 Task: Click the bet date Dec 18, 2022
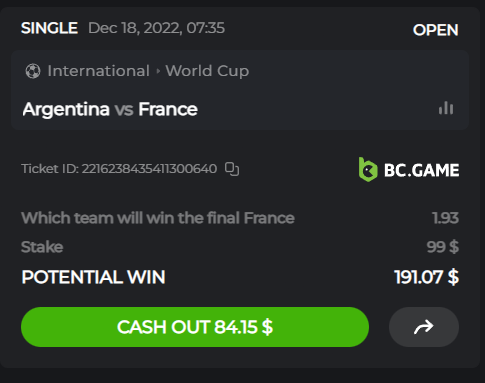(x=135, y=29)
